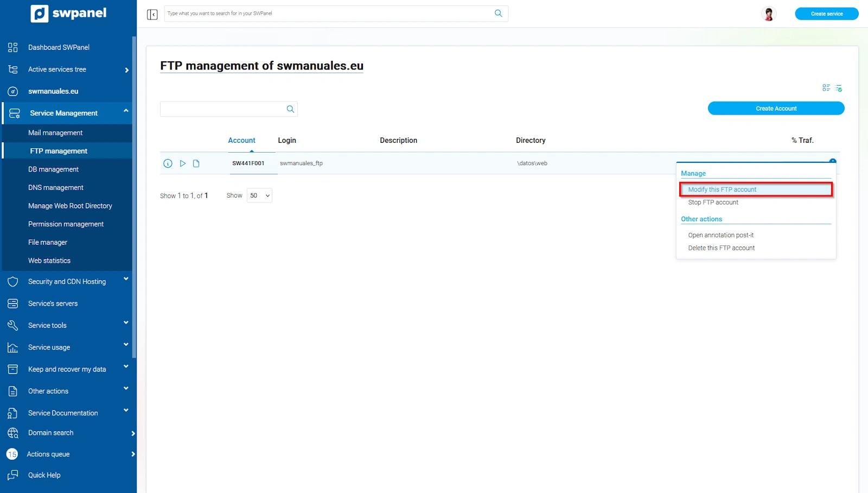Viewport: 868px width, 493px height.
Task: Click the swpanel logo
Action: point(68,13)
